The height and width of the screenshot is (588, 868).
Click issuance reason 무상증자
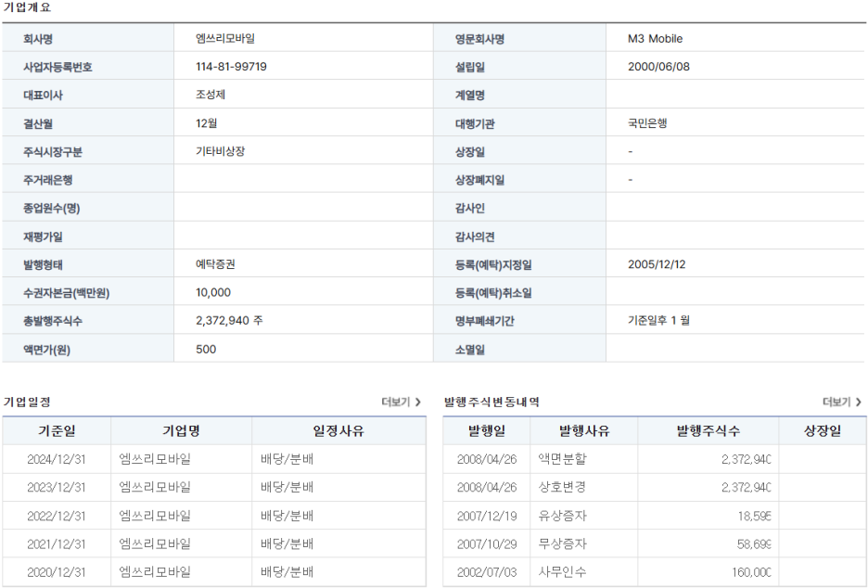pyautogui.click(x=562, y=543)
